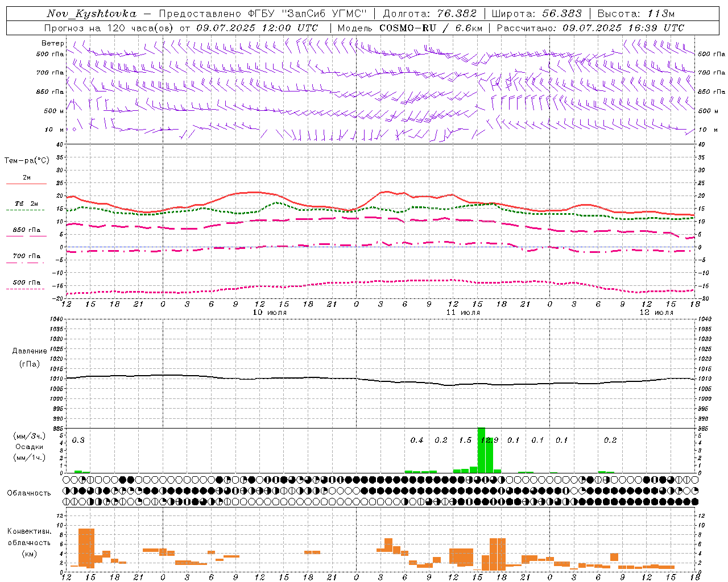
Task: Click the Облачность cloudiness label
Action: [29, 493]
